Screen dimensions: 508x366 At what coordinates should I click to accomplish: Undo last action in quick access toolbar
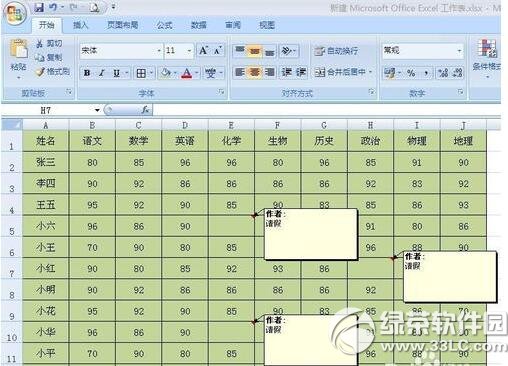[53, 7]
